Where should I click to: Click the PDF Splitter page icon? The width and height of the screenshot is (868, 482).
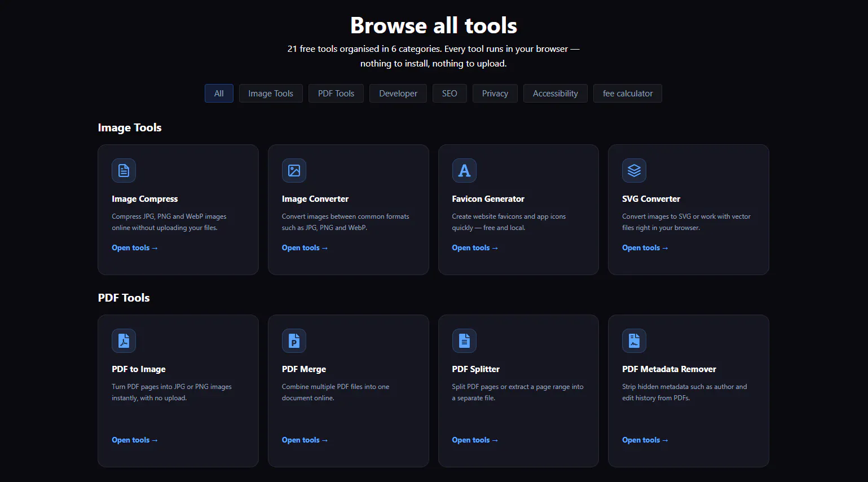tap(464, 341)
